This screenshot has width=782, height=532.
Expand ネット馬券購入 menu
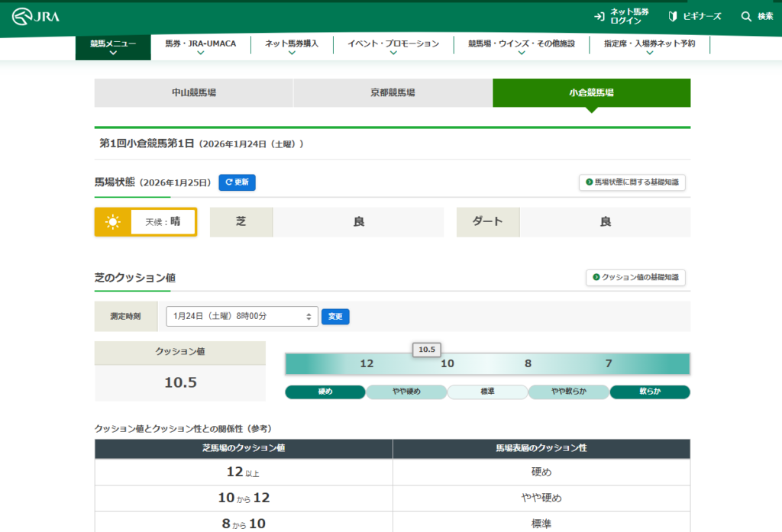coord(292,47)
